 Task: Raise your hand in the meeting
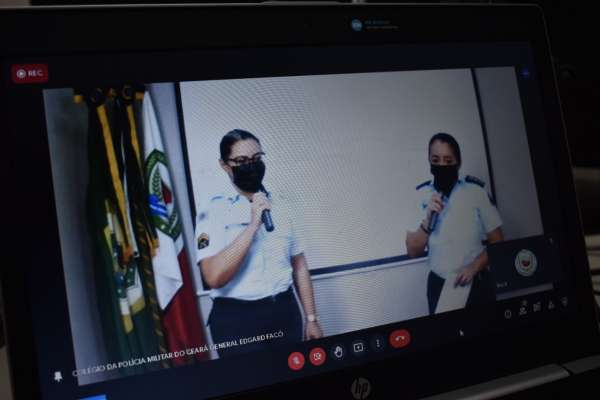[x=338, y=351]
